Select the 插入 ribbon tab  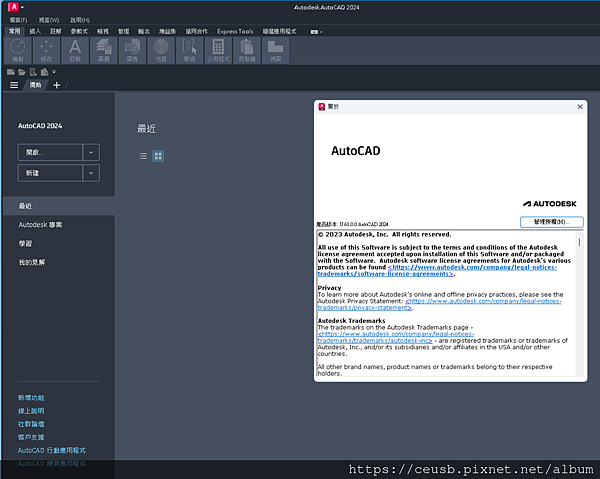(35, 31)
